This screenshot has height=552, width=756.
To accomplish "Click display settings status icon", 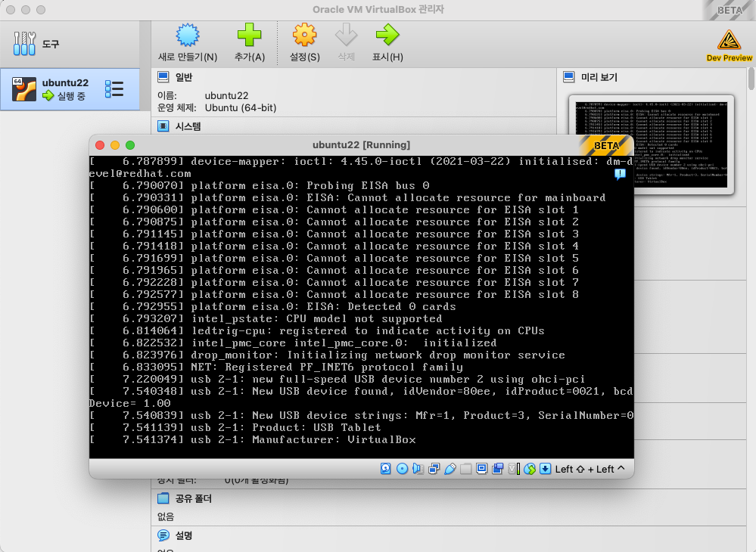I will click(x=481, y=469).
